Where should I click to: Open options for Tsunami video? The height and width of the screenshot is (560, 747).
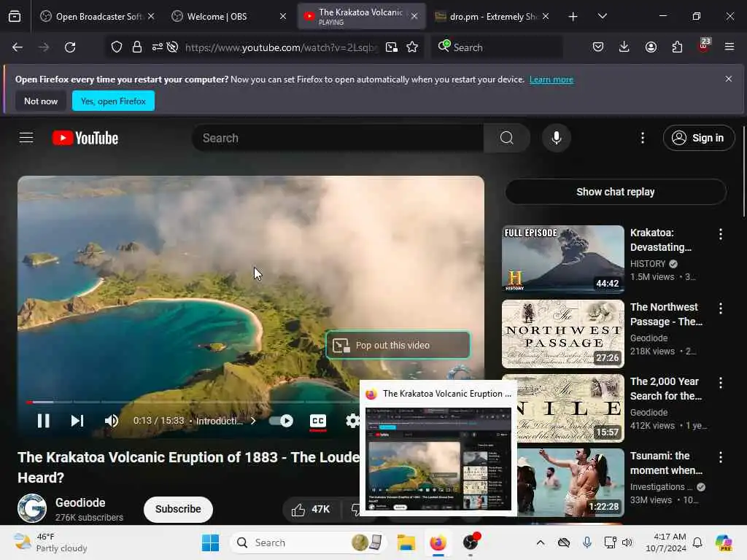click(x=720, y=457)
